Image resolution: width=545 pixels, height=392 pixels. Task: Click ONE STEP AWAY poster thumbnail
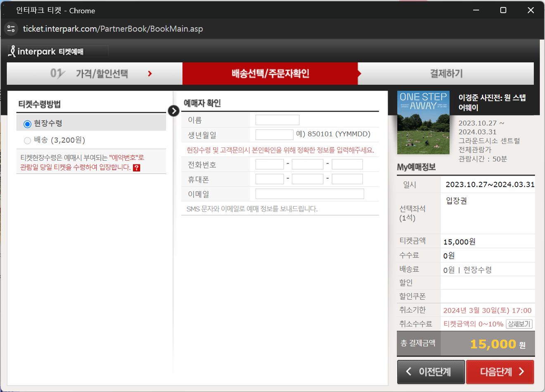pyautogui.click(x=423, y=123)
